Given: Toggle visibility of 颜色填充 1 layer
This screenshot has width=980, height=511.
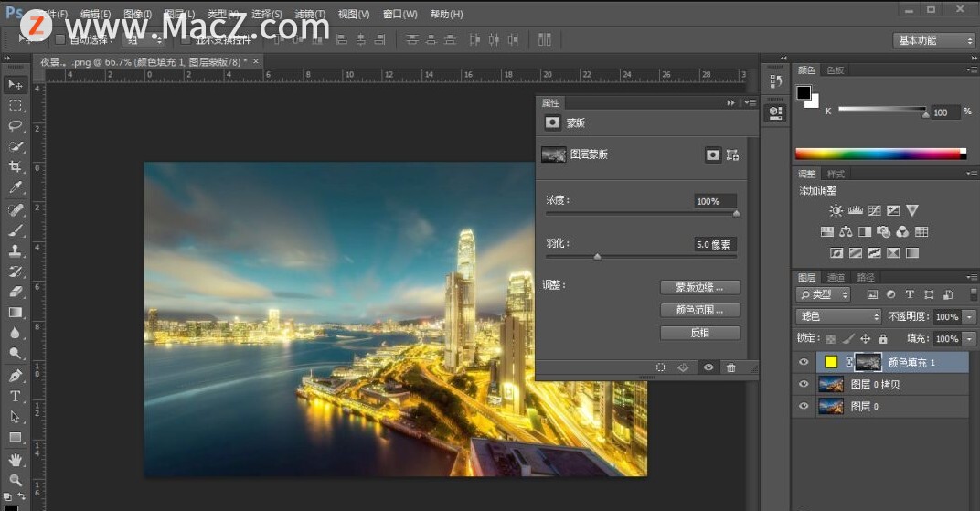Looking at the screenshot, I should 804,362.
